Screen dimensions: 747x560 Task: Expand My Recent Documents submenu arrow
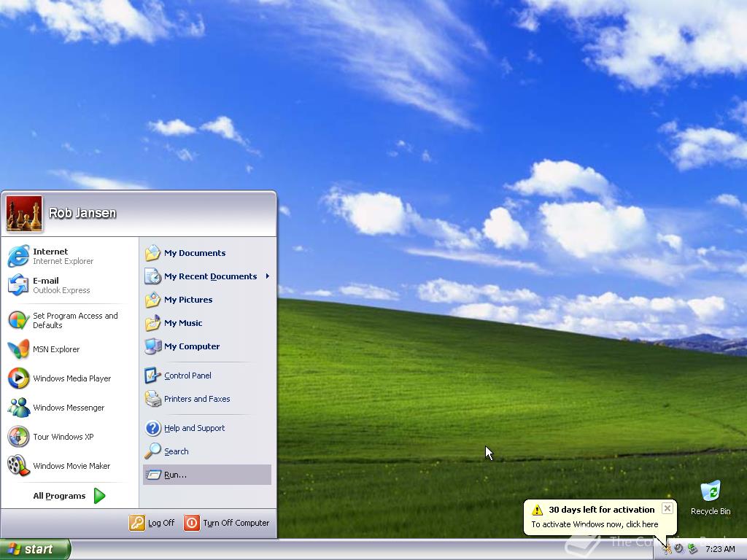click(268, 276)
